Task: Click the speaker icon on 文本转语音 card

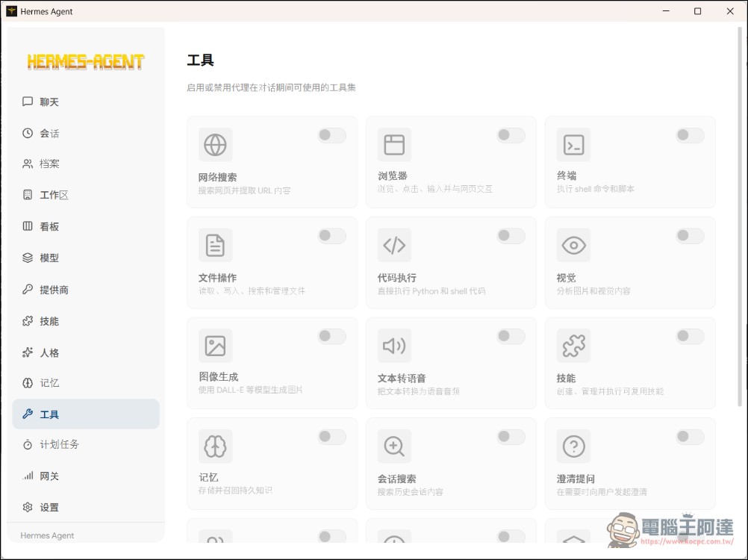Action: click(x=394, y=346)
